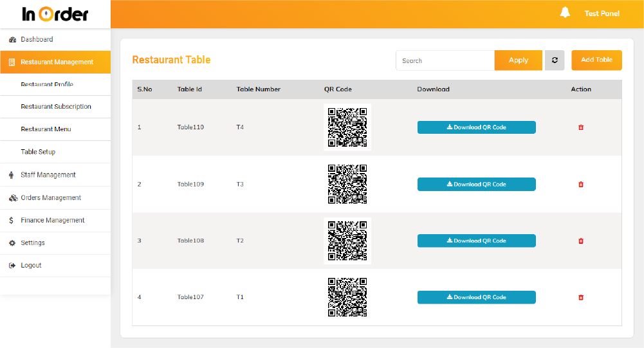644x348 pixels.
Task: Click the QR Code column header
Action: coord(338,89)
